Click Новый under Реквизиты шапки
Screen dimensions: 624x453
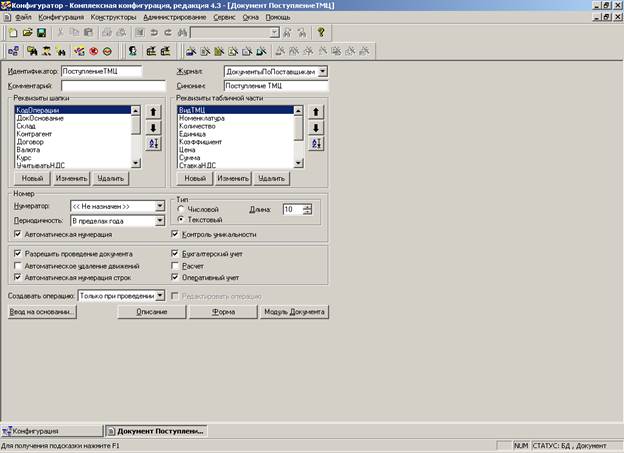(33, 178)
